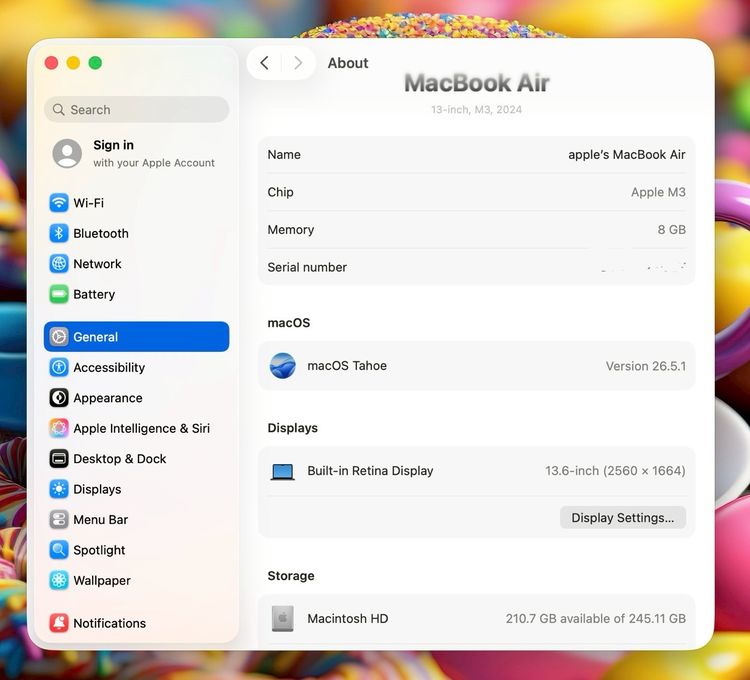
Task: Click 210.7 GB available of 245.11 GB
Action: pos(596,619)
